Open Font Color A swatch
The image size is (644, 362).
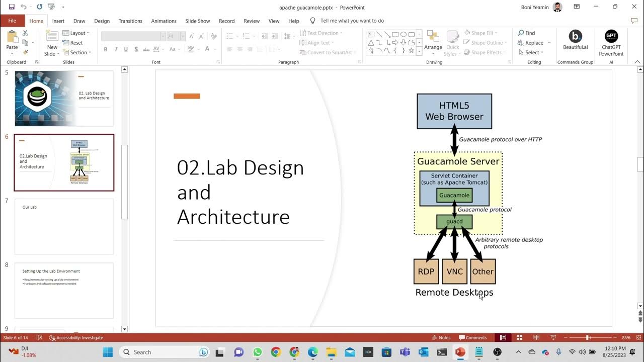pos(207,49)
